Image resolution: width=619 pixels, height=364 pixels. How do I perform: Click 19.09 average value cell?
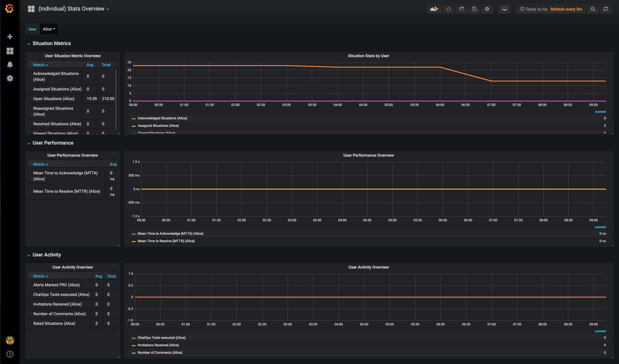(92, 99)
